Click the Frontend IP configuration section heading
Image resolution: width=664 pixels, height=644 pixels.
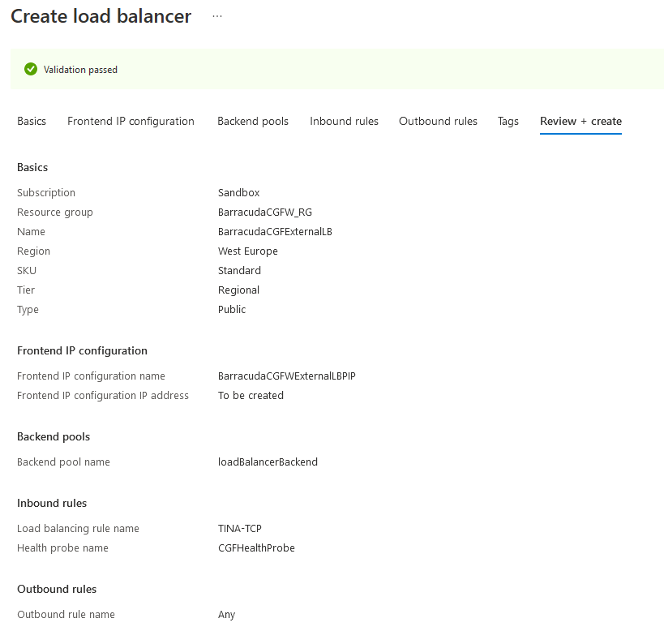(x=82, y=350)
